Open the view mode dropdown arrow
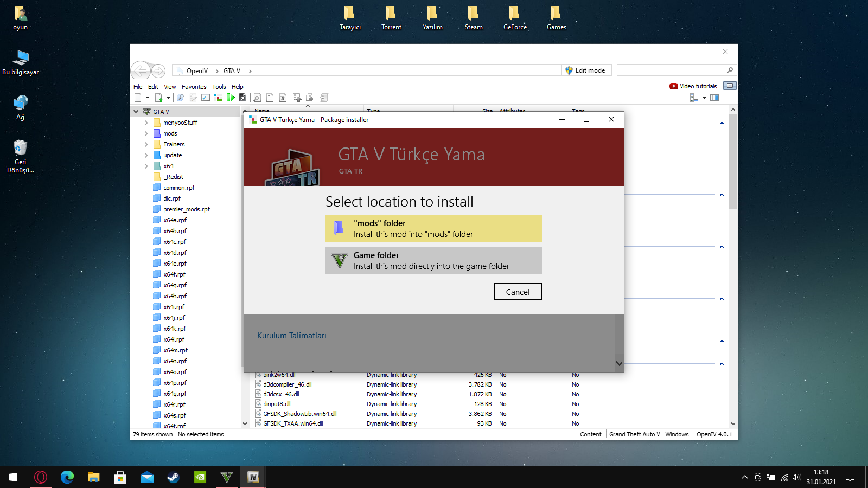This screenshot has height=488, width=868. point(704,98)
